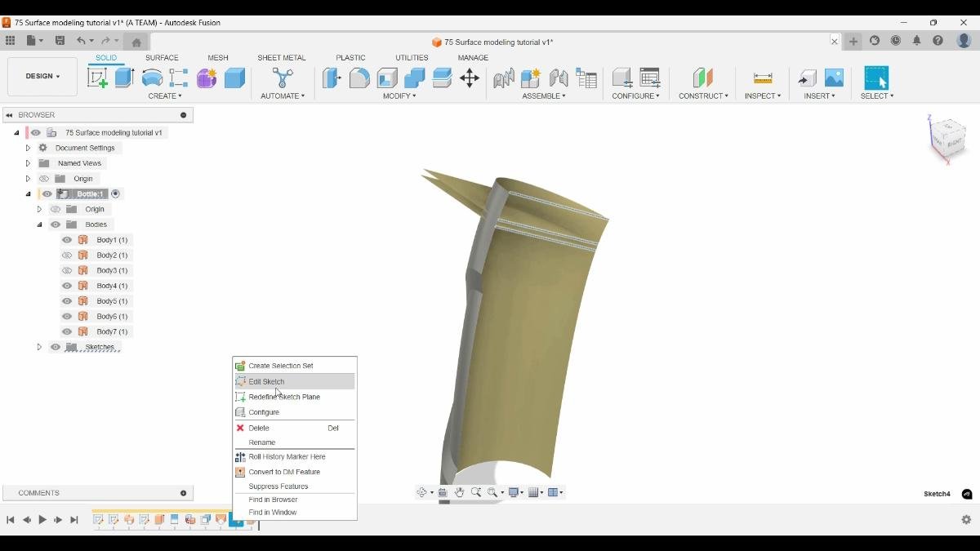Hide Body1 (1) using its eye icon

tap(67, 240)
